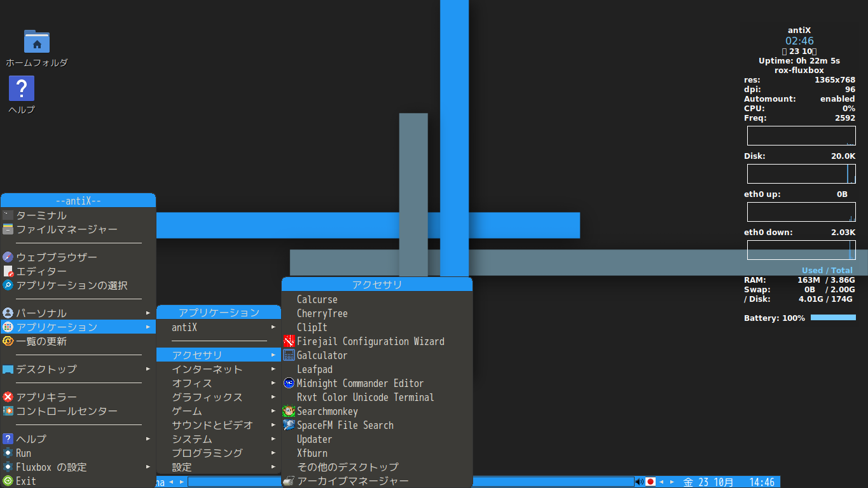Click the taskbar clock showing 14:46
Screen dimensions: 868x488
[x=762, y=482]
